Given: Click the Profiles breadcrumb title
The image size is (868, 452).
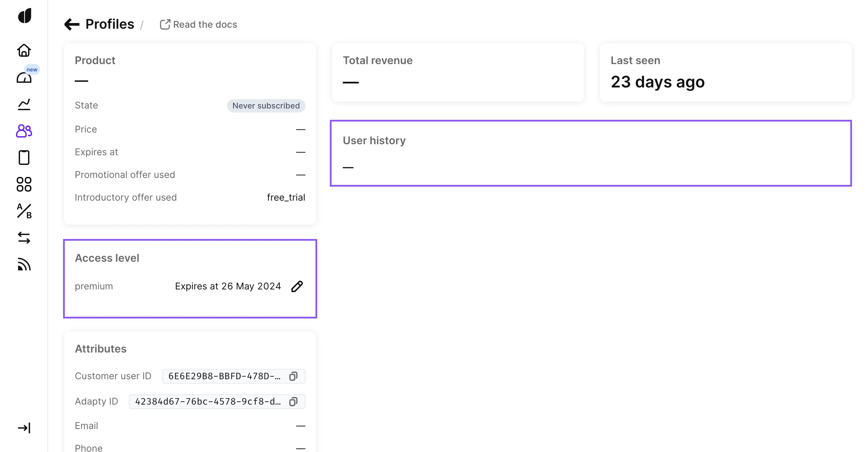Looking at the screenshot, I should tap(110, 24).
